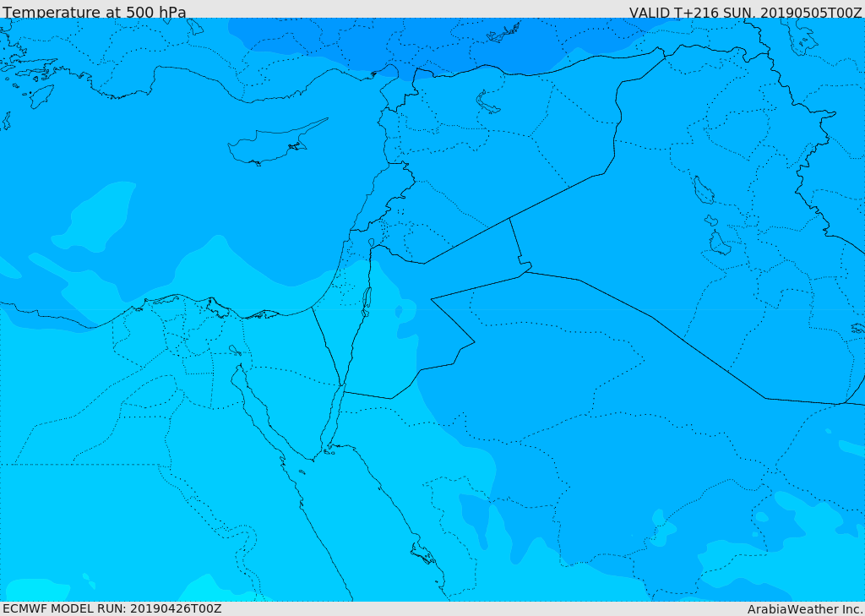Click the 'ECMWF MODEL RUN: 20190426T00Z' text
The height and width of the screenshot is (616, 865).
(x=112, y=608)
